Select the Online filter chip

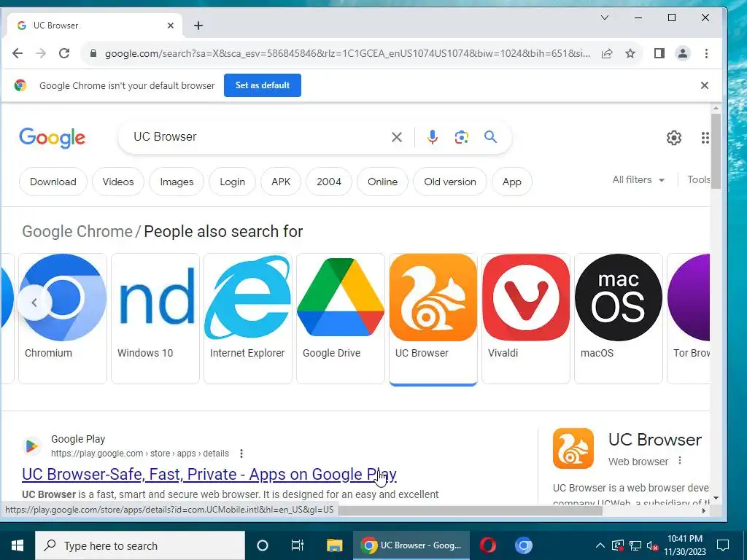point(382,182)
